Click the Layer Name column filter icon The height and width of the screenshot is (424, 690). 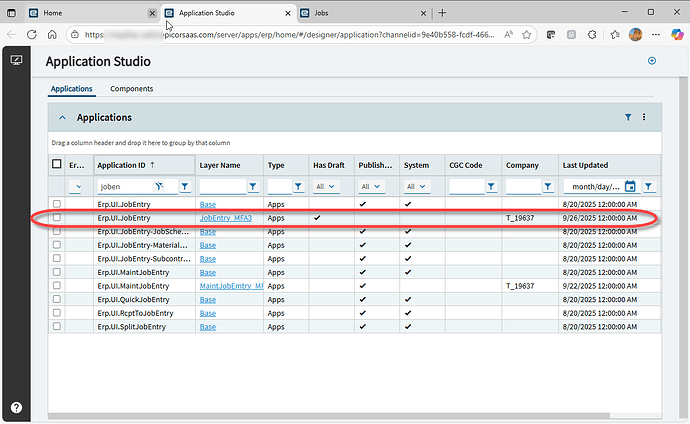click(x=253, y=186)
